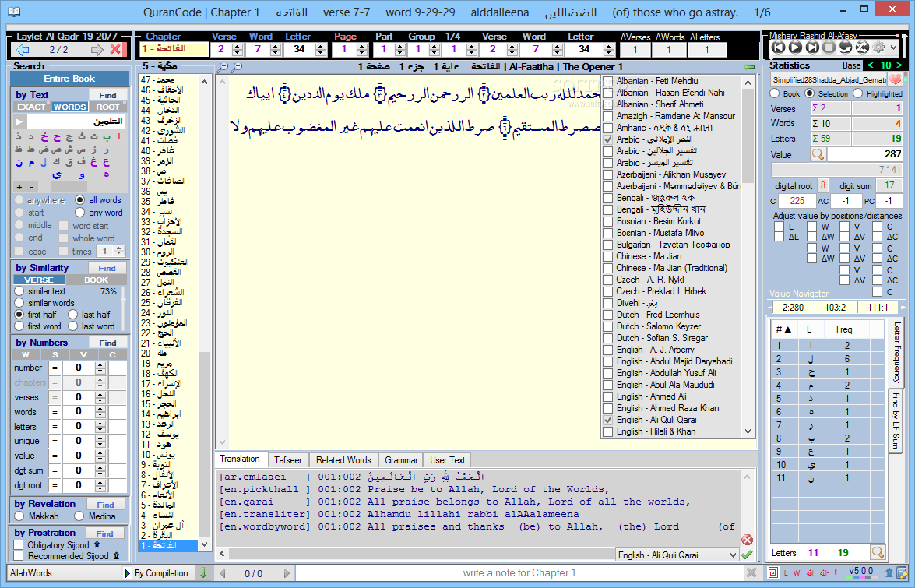
Task: Toggle shuffle in the audio player
Action: pyautogui.click(x=861, y=48)
